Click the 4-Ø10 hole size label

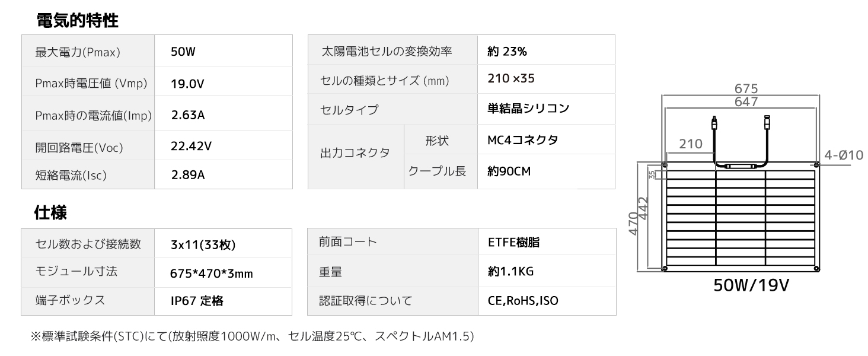tap(843, 155)
